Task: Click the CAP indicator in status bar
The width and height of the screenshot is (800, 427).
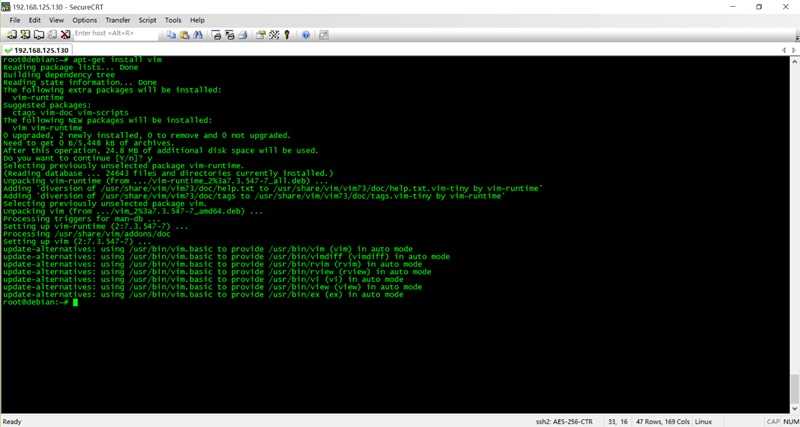Action: coord(772,422)
